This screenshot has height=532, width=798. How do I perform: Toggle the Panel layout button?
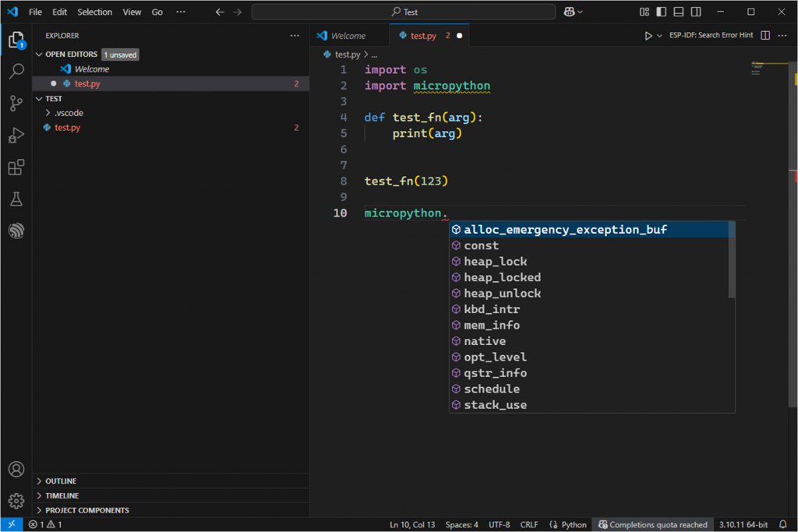tap(679, 12)
